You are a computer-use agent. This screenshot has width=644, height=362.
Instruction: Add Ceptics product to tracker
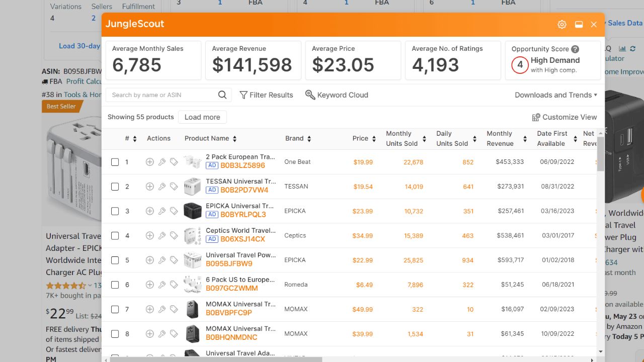(149, 235)
